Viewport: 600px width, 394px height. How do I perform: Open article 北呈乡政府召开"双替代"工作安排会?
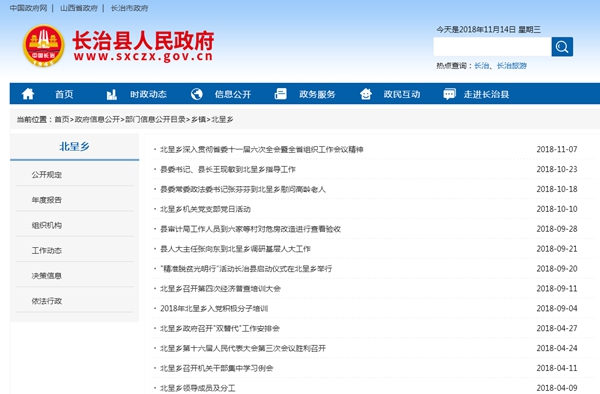(x=220, y=329)
